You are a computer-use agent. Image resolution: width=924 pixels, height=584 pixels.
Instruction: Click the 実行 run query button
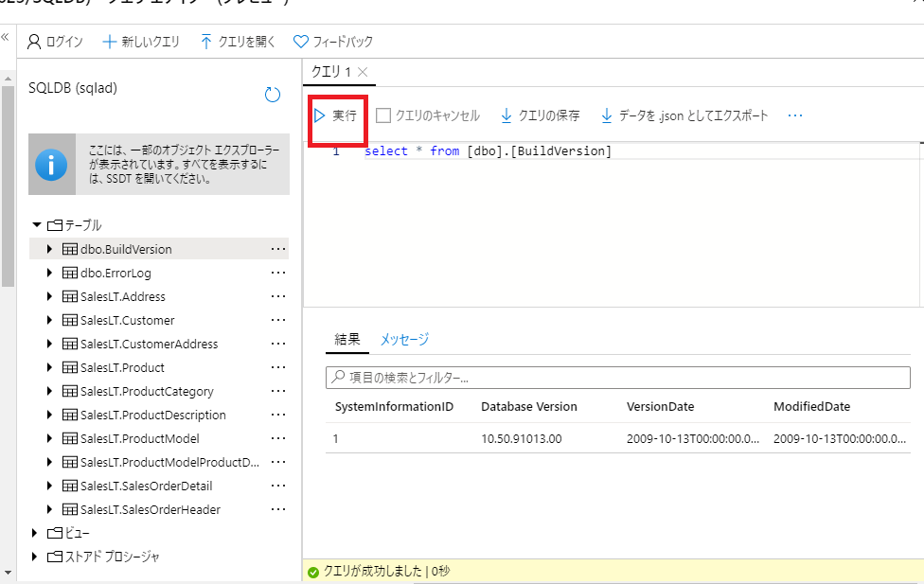[x=335, y=115]
